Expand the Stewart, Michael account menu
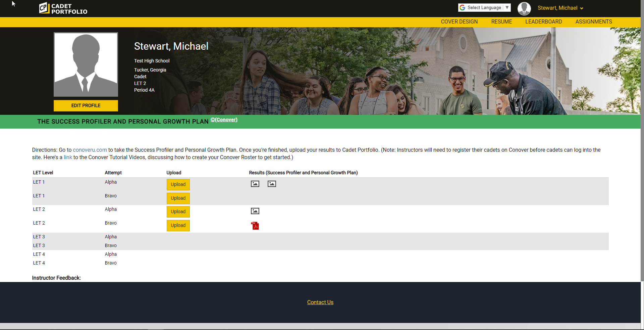Screen dimensions: 644x330 pyautogui.click(x=560, y=8)
